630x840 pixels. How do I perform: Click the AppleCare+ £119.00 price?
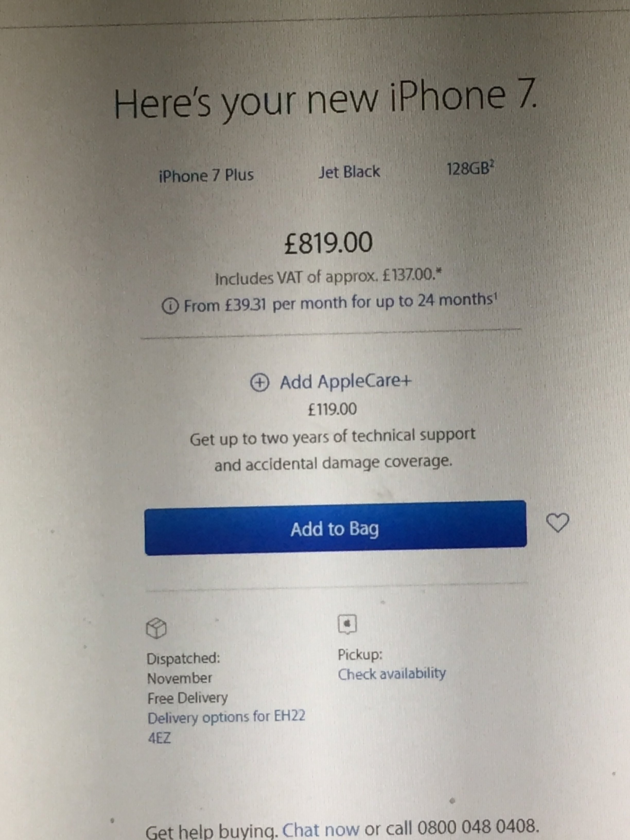pyautogui.click(x=332, y=409)
